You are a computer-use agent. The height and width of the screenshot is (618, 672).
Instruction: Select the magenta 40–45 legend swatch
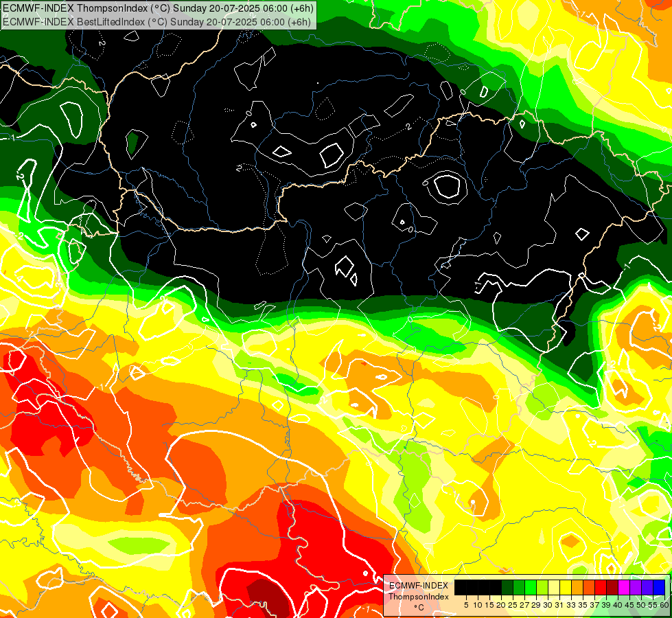623,587
